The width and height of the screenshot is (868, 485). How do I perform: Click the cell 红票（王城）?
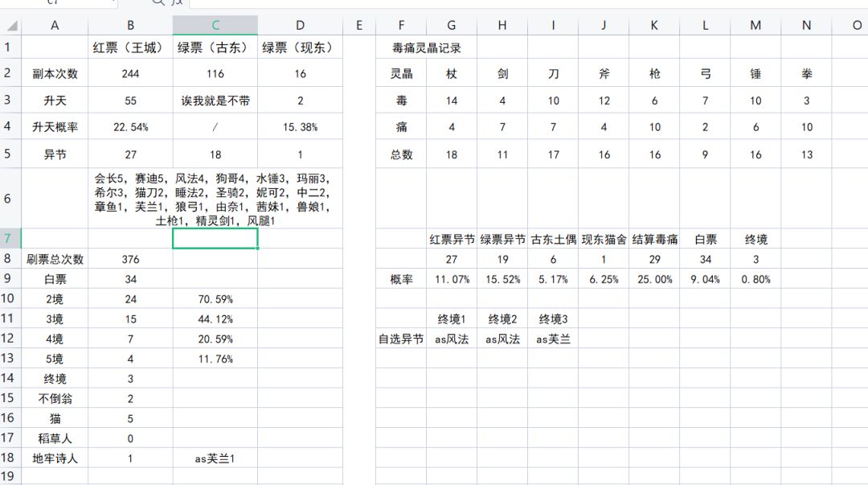(x=131, y=47)
